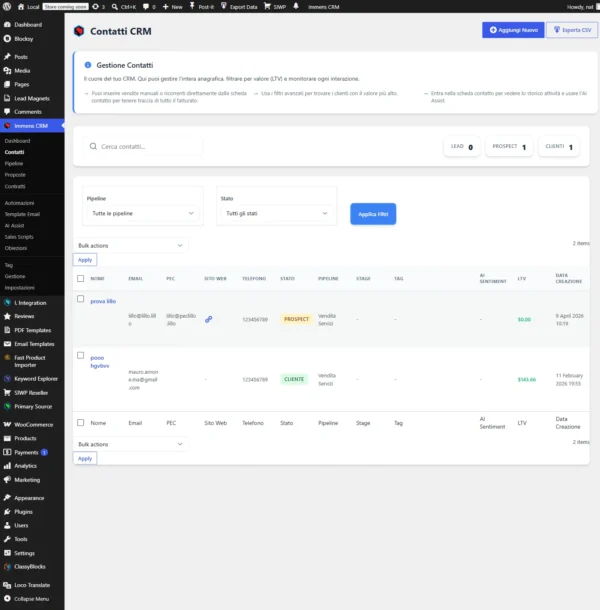Open Contratti submenu item
Screen dimensions: 600x610
coord(15,186)
